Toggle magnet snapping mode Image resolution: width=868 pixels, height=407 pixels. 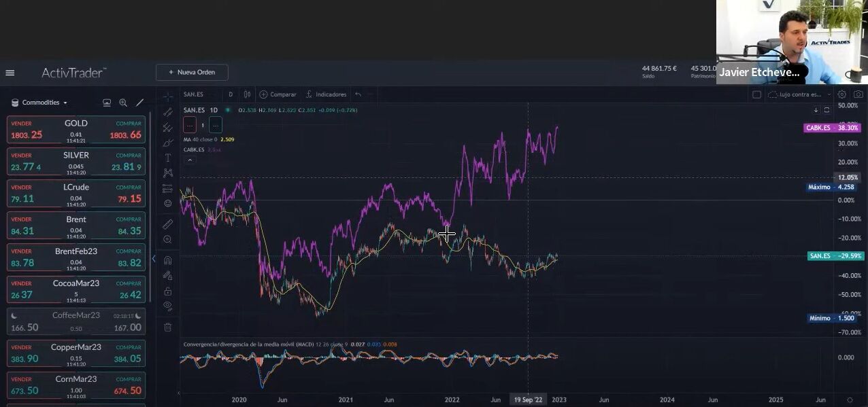(167, 260)
